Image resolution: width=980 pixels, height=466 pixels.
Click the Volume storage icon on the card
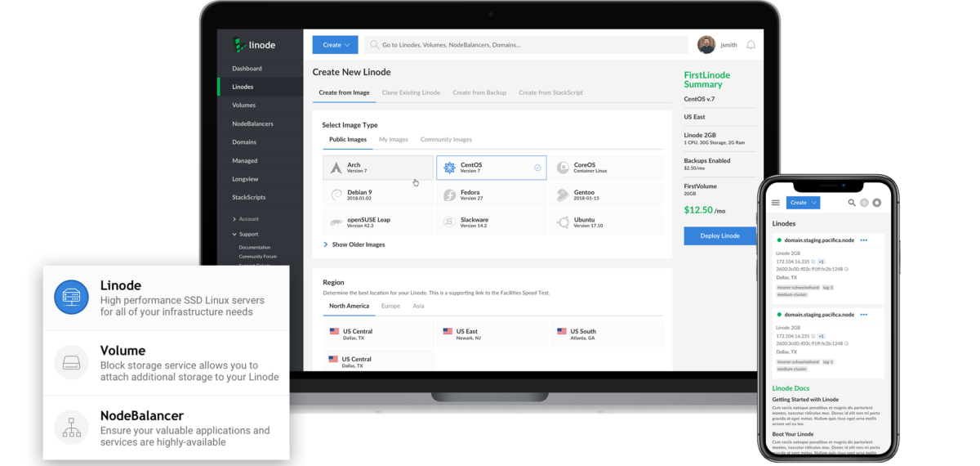pos(71,362)
